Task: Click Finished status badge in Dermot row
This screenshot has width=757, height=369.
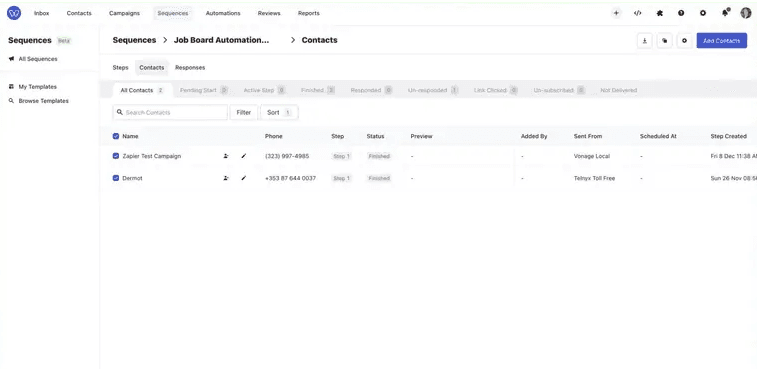Action: coord(379,178)
